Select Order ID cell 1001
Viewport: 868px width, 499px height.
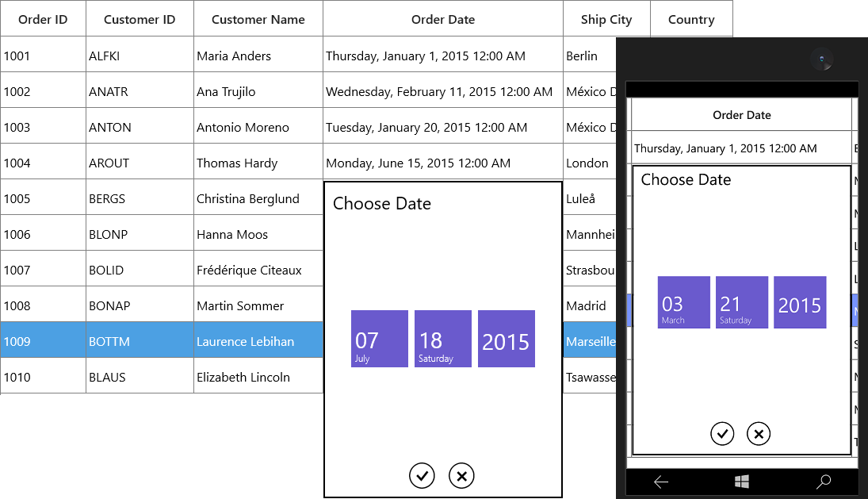[x=43, y=55]
